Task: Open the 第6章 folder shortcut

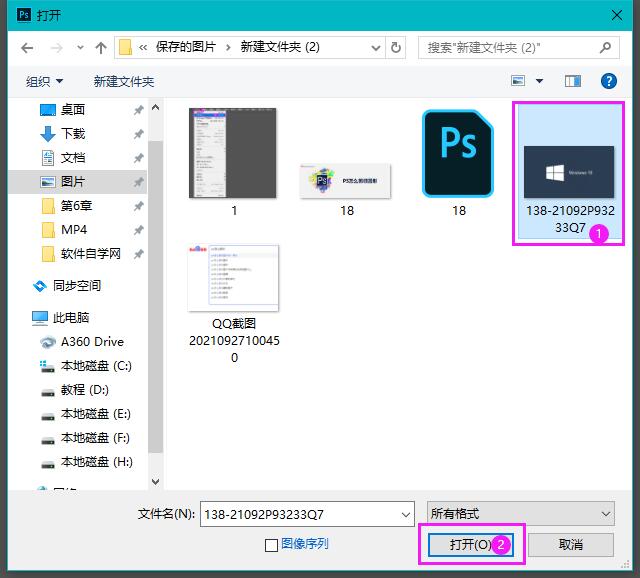Action: [x=76, y=206]
